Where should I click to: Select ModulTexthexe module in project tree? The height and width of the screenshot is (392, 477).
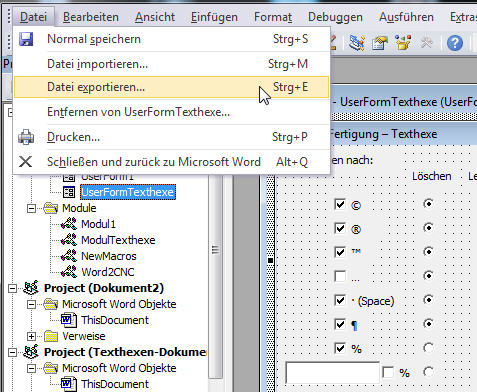[x=118, y=240]
